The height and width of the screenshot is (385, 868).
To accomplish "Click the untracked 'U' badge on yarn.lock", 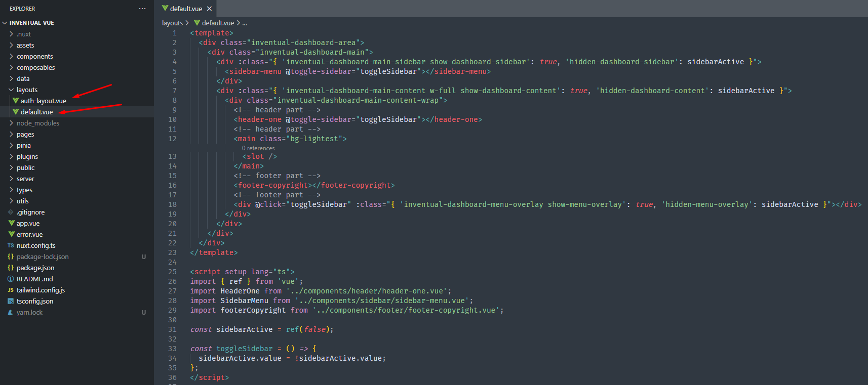I will (144, 312).
